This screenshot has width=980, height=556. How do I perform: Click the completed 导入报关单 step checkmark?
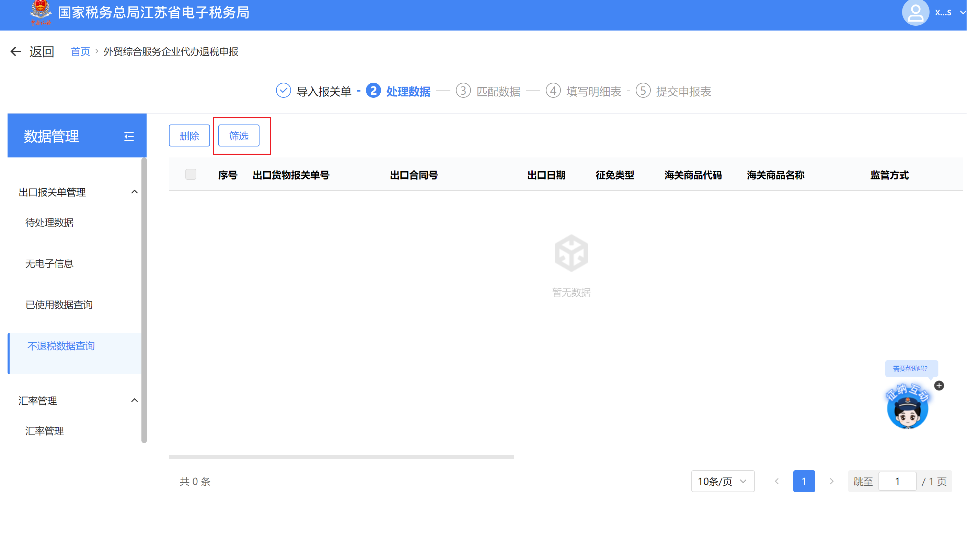pos(283,91)
